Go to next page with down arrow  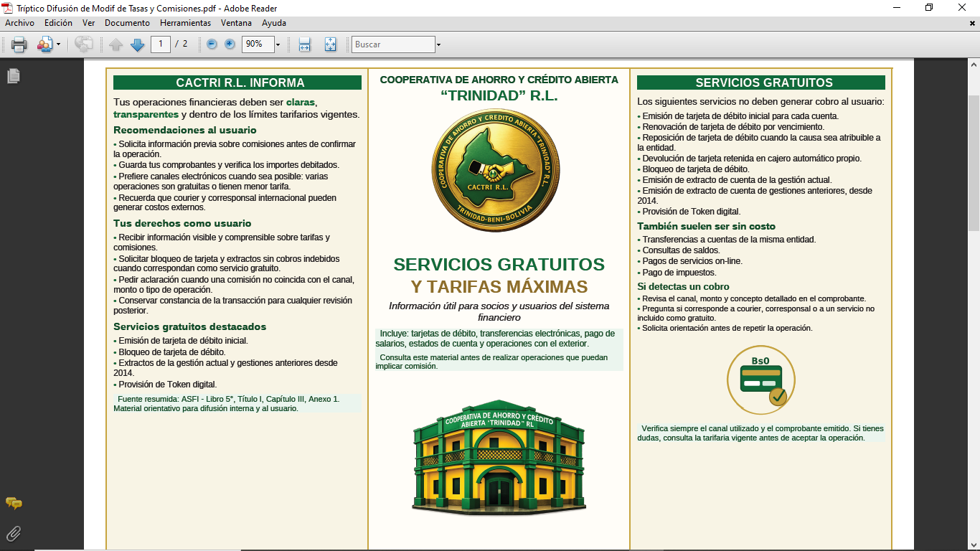click(x=137, y=44)
